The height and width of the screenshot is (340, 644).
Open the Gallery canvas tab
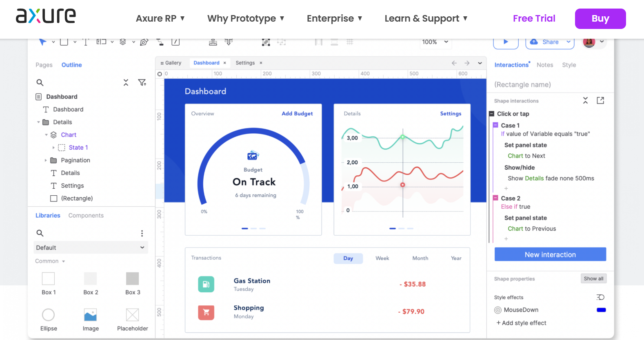pyautogui.click(x=171, y=63)
